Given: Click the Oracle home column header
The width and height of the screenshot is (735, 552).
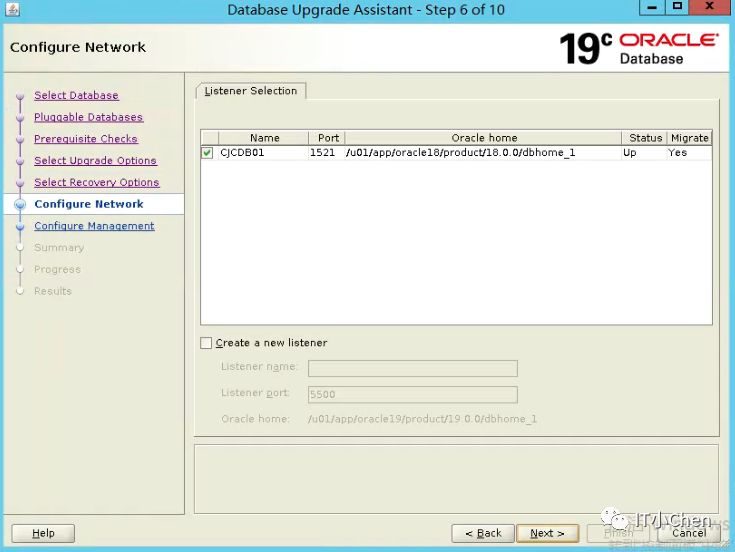Looking at the screenshot, I should click(483, 138).
